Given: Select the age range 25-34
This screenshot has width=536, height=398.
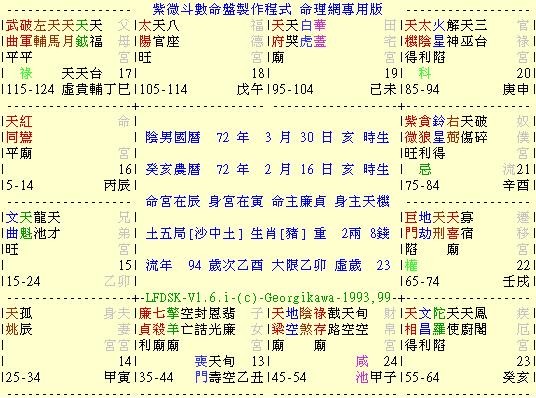Looking at the screenshot, I should point(24,377).
